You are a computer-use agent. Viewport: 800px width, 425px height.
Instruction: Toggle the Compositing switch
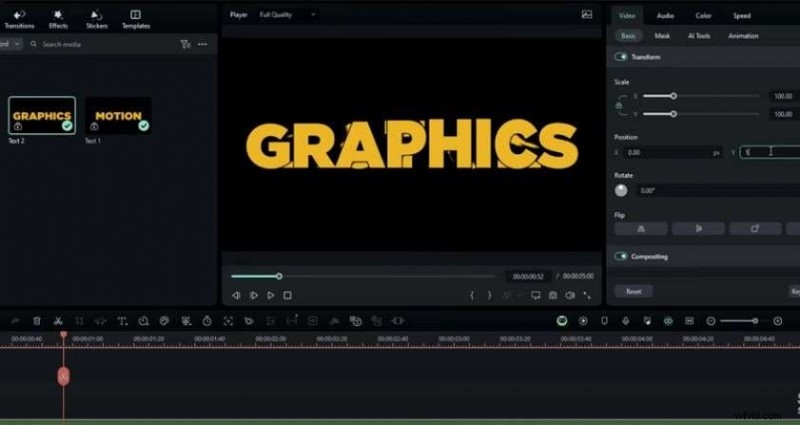point(621,256)
